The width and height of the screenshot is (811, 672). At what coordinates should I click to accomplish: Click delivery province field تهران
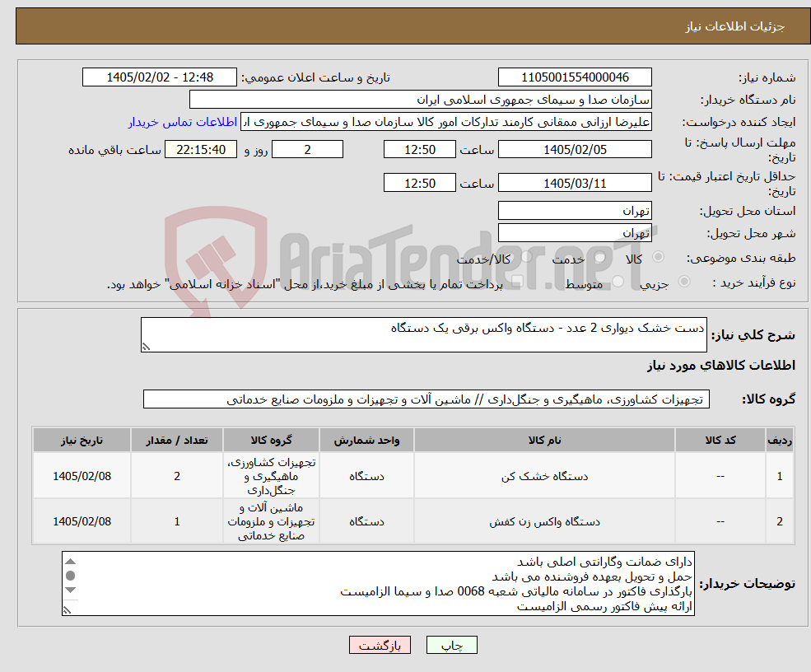coord(575,211)
